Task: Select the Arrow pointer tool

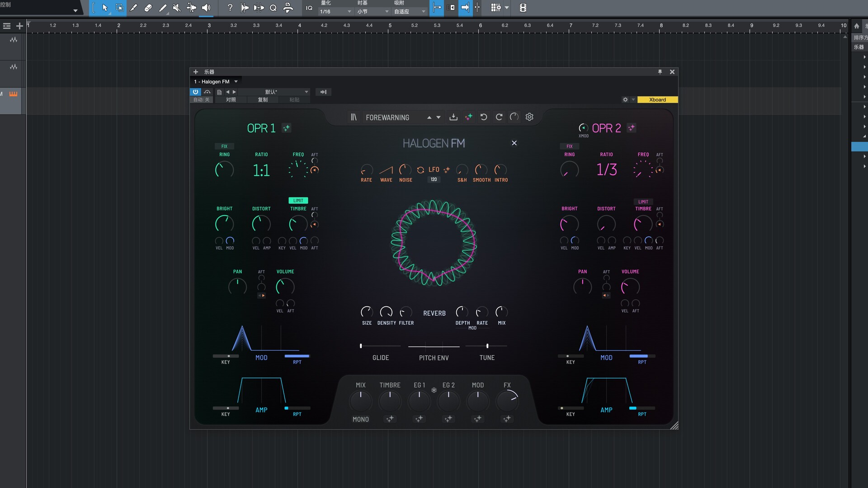Action: [105, 8]
